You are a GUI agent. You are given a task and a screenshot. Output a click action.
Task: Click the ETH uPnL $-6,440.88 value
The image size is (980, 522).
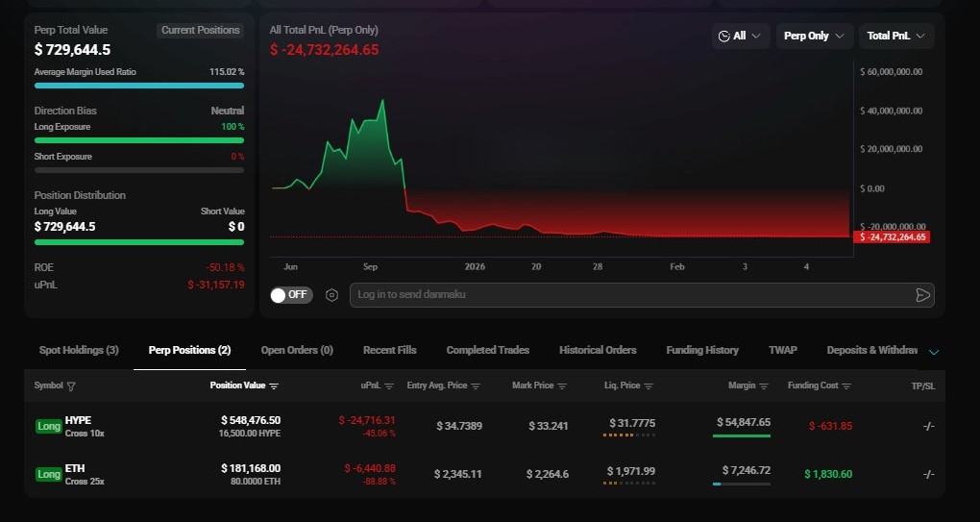pos(370,468)
